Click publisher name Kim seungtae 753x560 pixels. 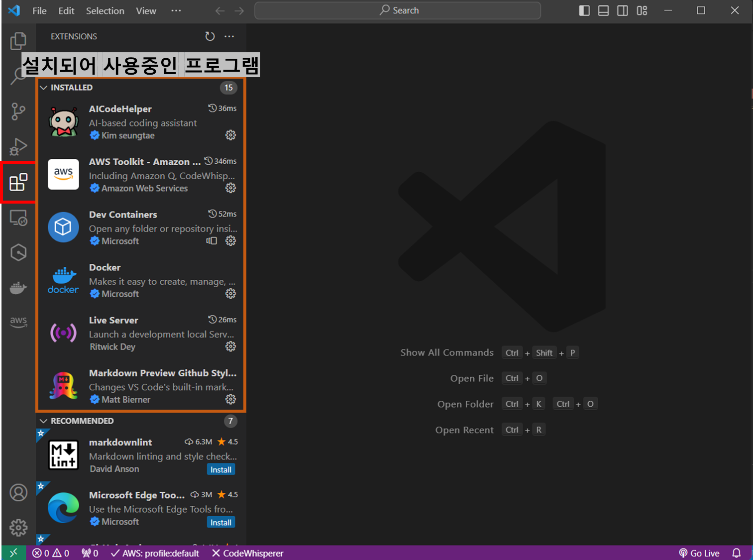[128, 135]
